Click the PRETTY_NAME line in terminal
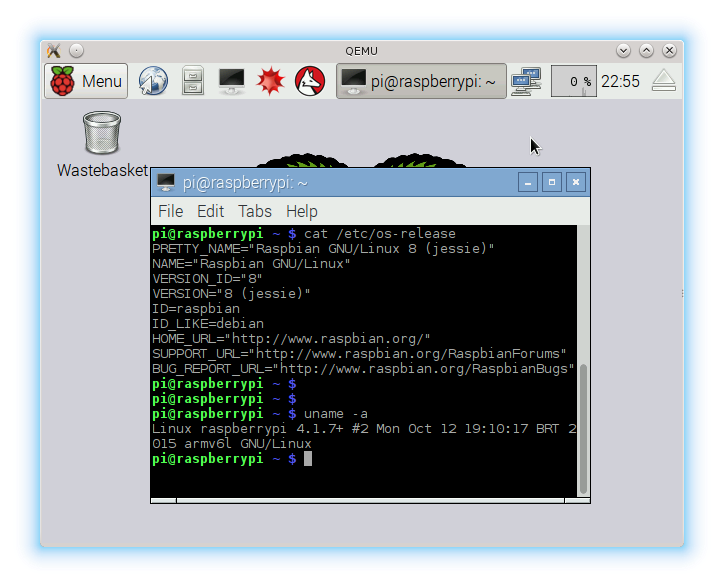This screenshot has width=724, height=587. click(323, 249)
